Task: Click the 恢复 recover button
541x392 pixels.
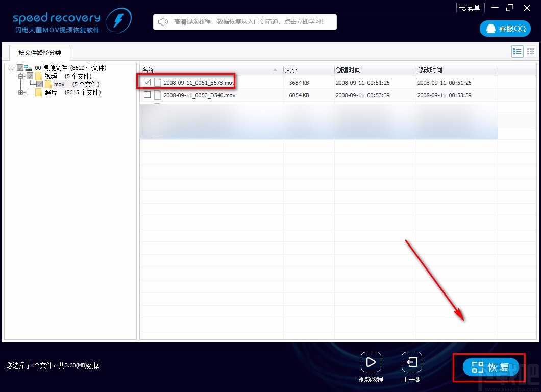Action: pyautogui.click(x=490, y=367)
